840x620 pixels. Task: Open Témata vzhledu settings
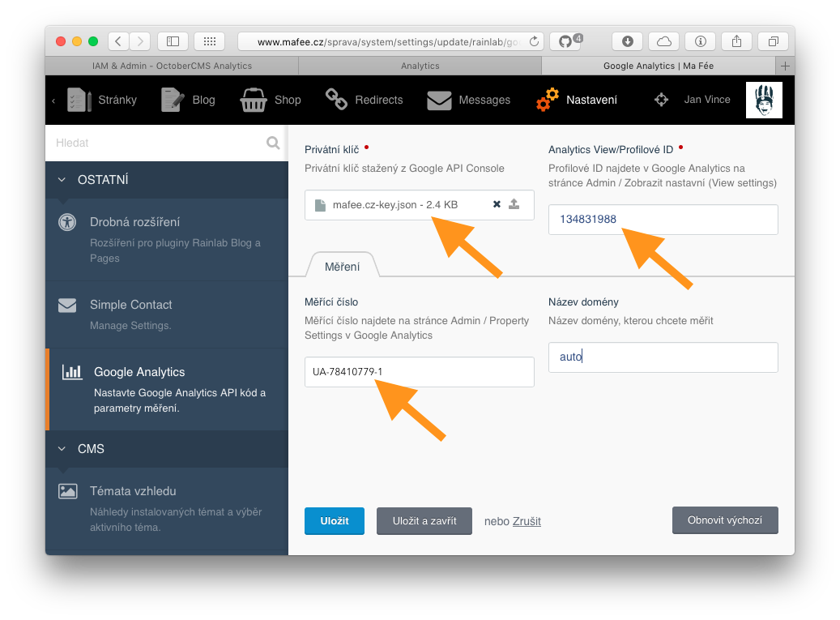point(167,509)
